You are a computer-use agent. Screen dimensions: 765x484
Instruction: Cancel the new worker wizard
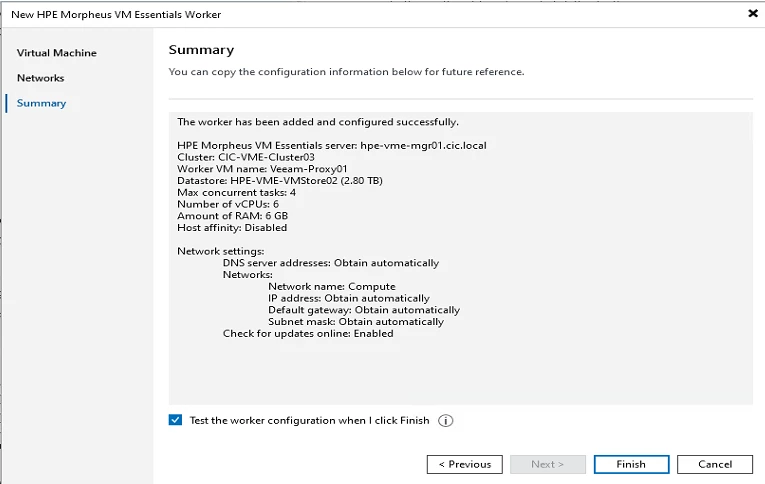coord(715,464)
